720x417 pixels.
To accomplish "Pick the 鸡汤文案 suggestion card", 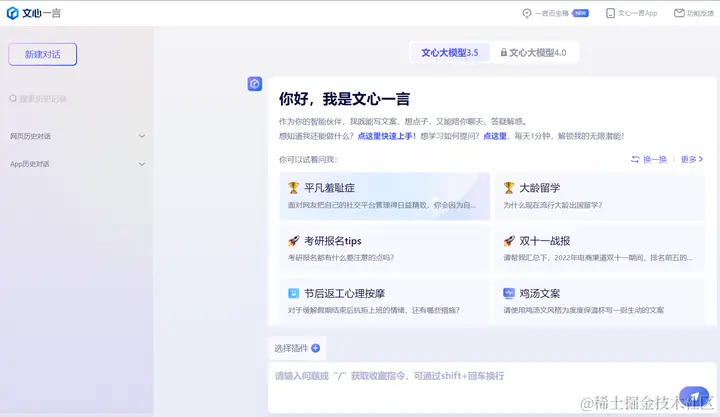I will [600, 301].
